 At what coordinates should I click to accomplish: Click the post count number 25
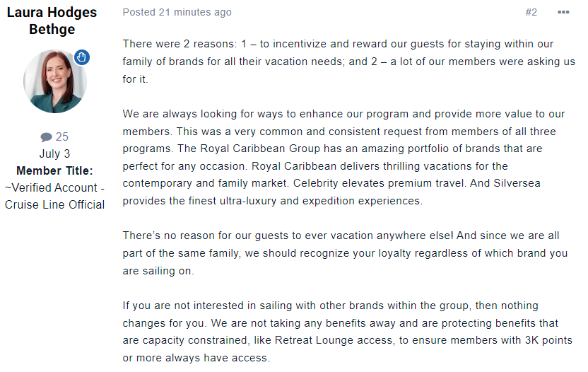tap(62, 136)
